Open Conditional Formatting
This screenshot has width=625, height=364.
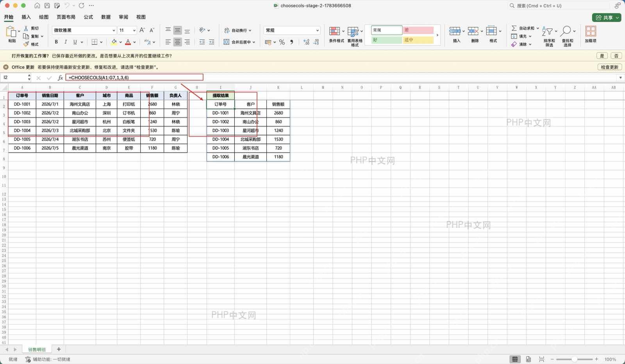tap(336, 34)
